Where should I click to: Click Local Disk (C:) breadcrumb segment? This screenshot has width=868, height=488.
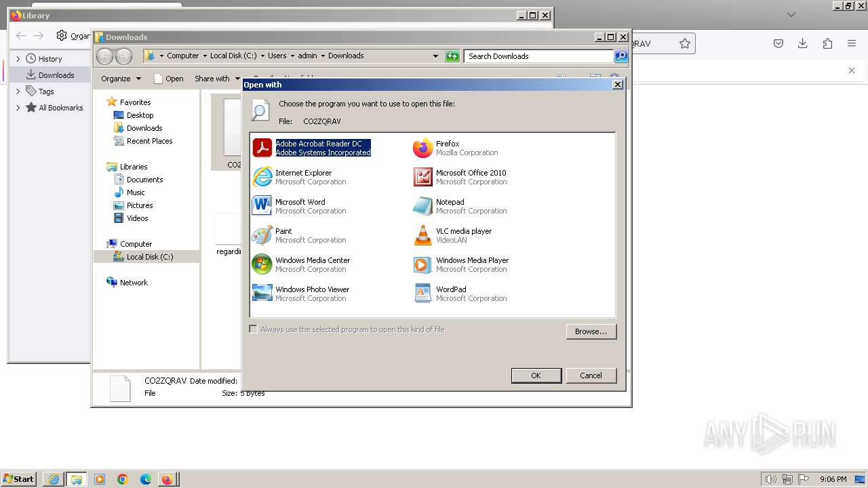(x=233, y=56)
